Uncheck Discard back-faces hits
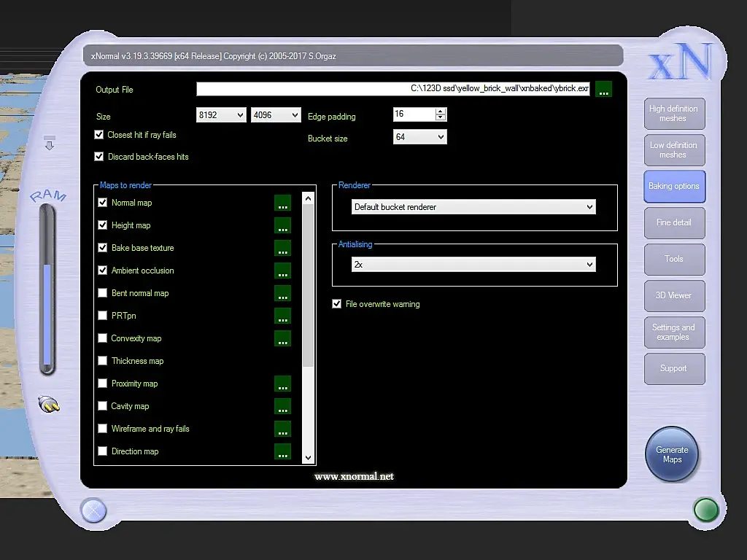The image size is (747, 560). click(x=99, y=157)
